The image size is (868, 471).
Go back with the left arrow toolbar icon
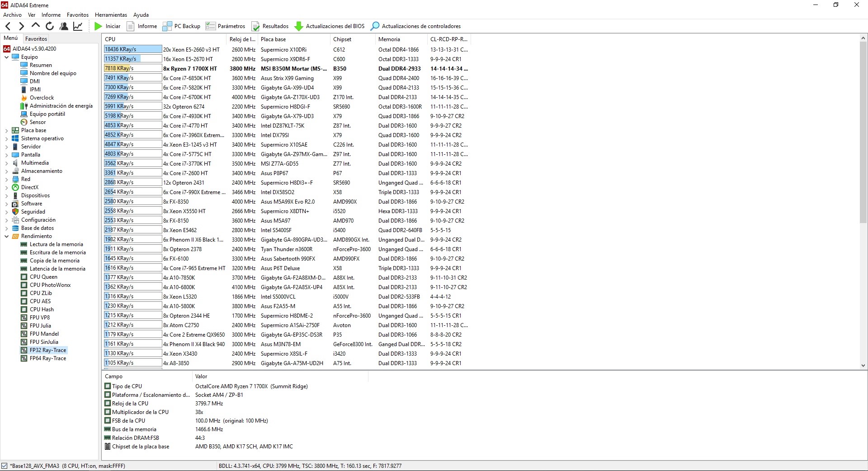click(x=8, y=26)
